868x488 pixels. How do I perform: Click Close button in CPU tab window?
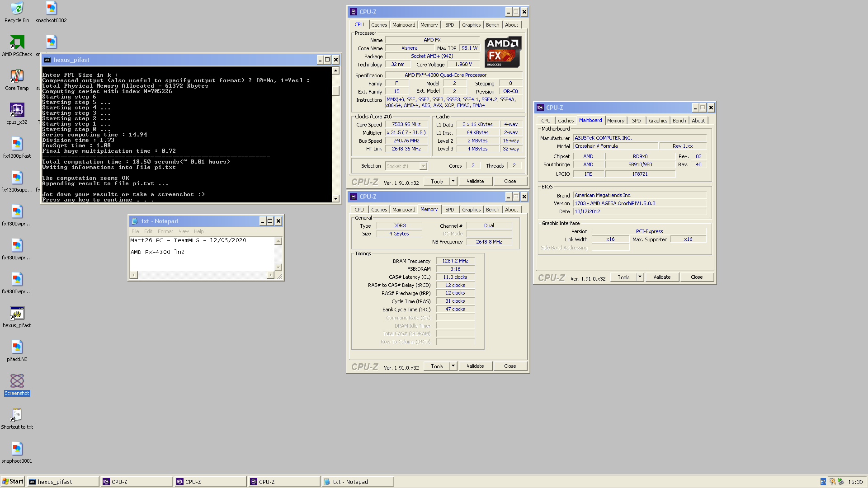(510, 181)
